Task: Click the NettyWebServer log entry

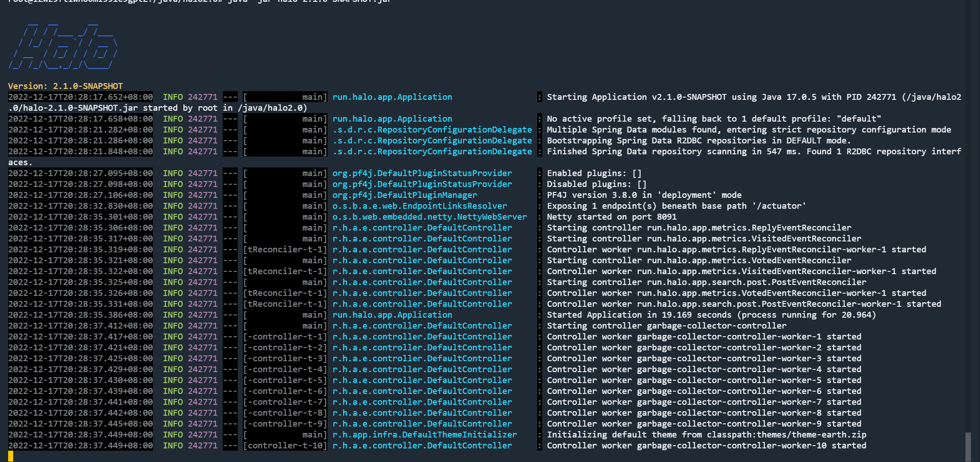Action: (428, 216)
